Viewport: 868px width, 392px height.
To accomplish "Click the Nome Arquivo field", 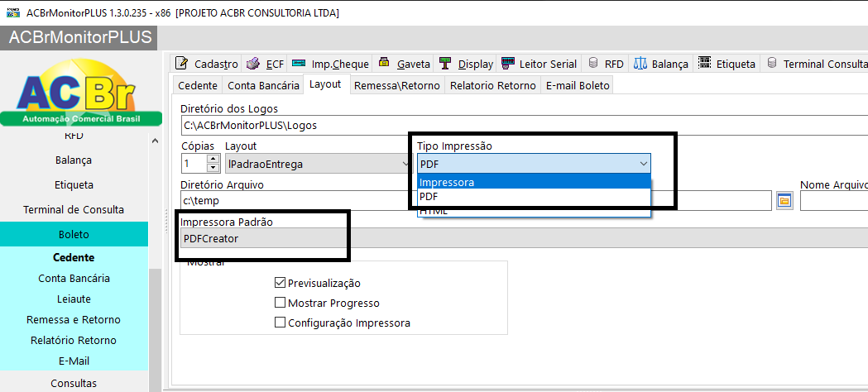I will tap(834, 201).
